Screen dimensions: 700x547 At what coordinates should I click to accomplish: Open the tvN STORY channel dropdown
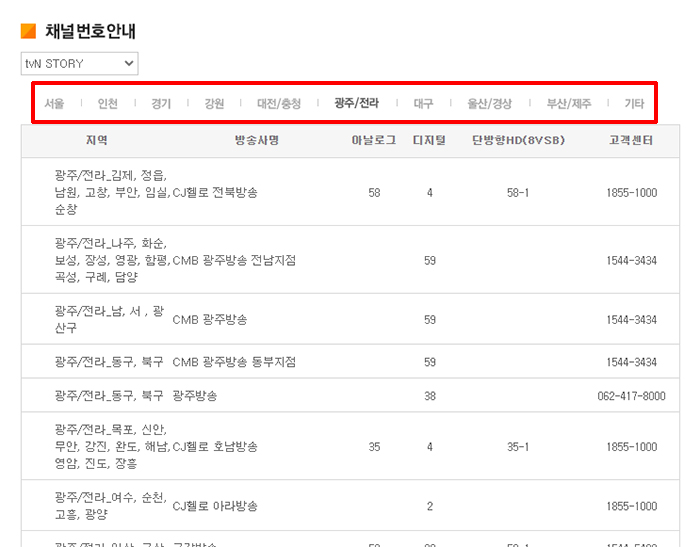point(79,63)
